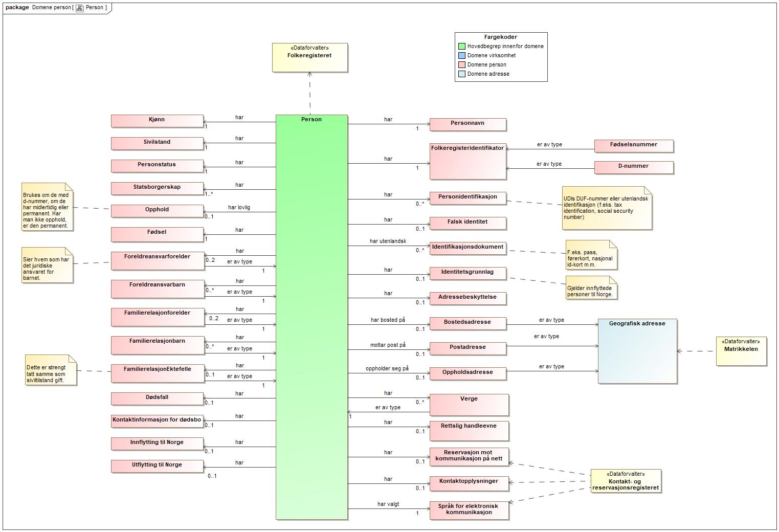
Task: Click the Kontakt- og reservasjonsregisteret box
Action: coord(626,481)
